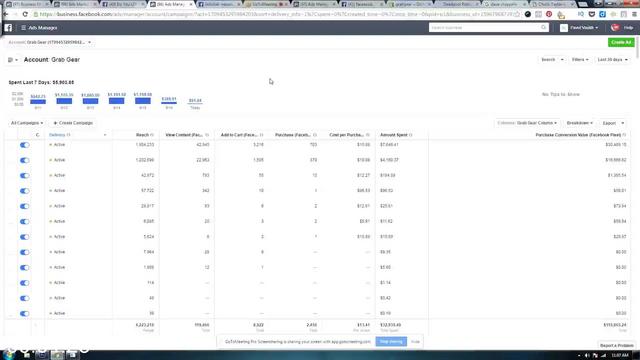
Task: Click the Windows Start button
Action: coord(8,354)
